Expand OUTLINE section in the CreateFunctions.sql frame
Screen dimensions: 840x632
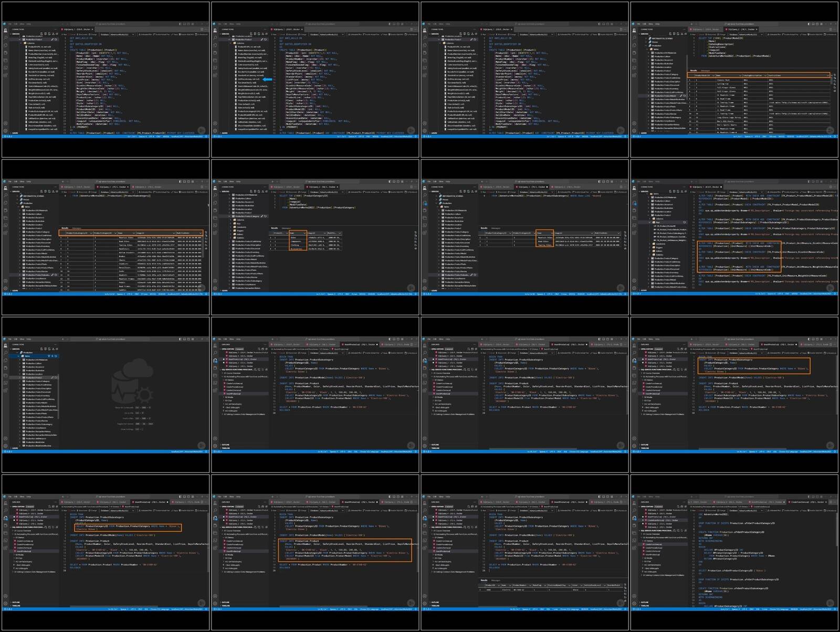(645, 602)
